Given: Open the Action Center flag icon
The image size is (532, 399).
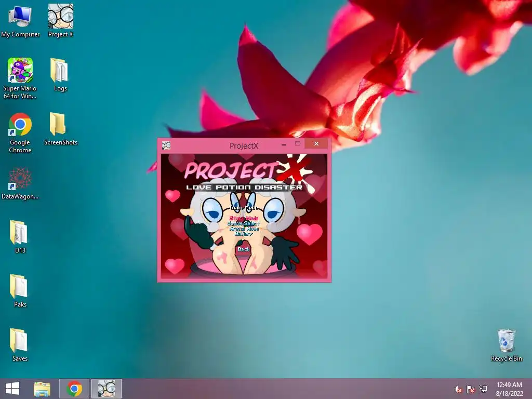Looking at the screenshot, I should point(471,389).
